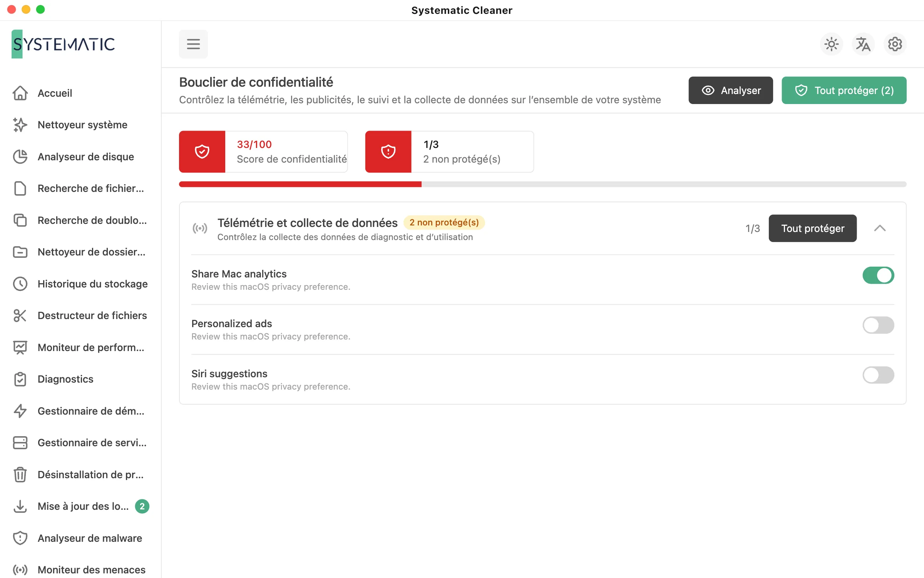Image resolution: width=924 pixels, height=578 pixels.
Task: Click the dark Tout protéger section button
Action: 812,228
